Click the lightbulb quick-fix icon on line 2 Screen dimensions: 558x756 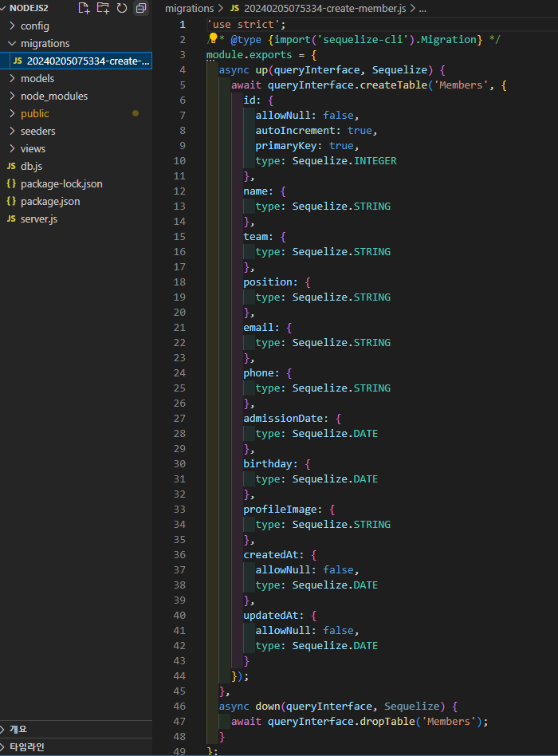213,38
